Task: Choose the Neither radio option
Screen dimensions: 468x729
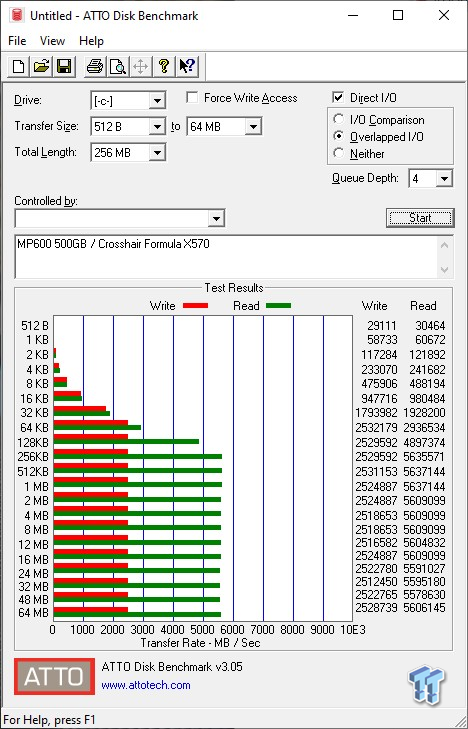Action: [338, 153]
